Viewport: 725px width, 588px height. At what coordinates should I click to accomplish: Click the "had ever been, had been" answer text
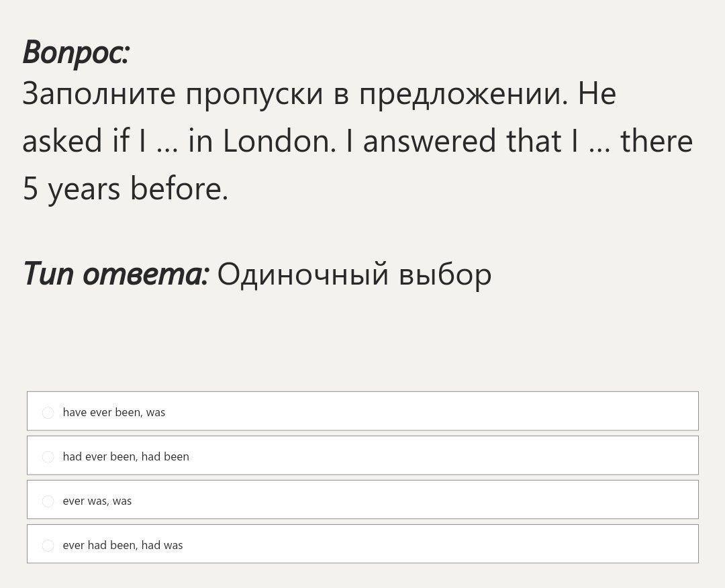coord(126,456)
